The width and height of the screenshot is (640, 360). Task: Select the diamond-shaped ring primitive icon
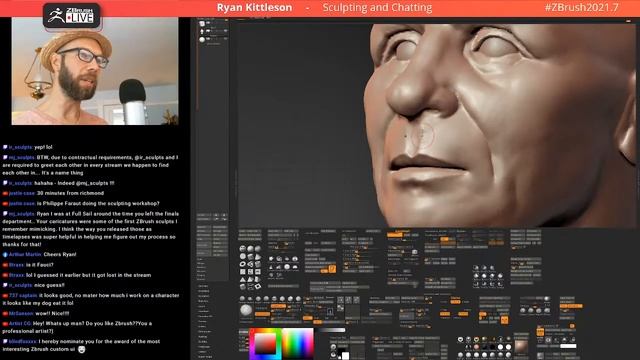point(258,287)
